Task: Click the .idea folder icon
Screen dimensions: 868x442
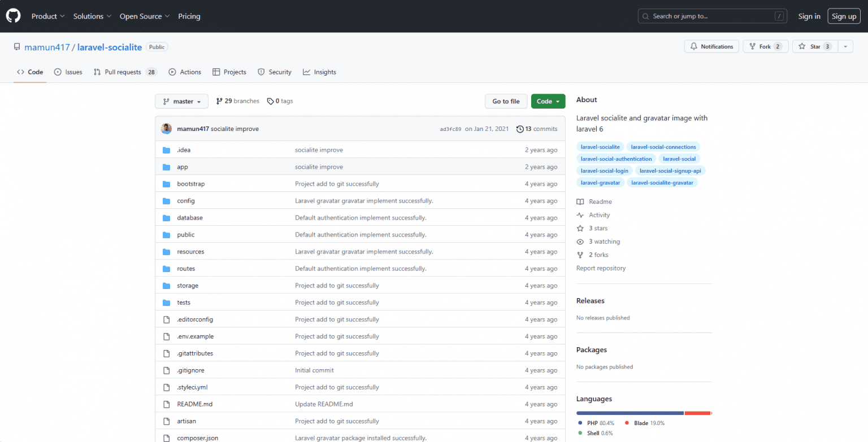Action: (167, 150)
